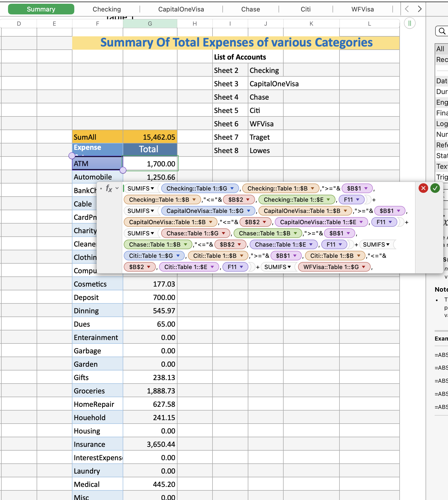Image resolution: width=448 pixels, height=500 pixels.
Task: Select the Deposit total 700.00
Action: pos(150,297)
